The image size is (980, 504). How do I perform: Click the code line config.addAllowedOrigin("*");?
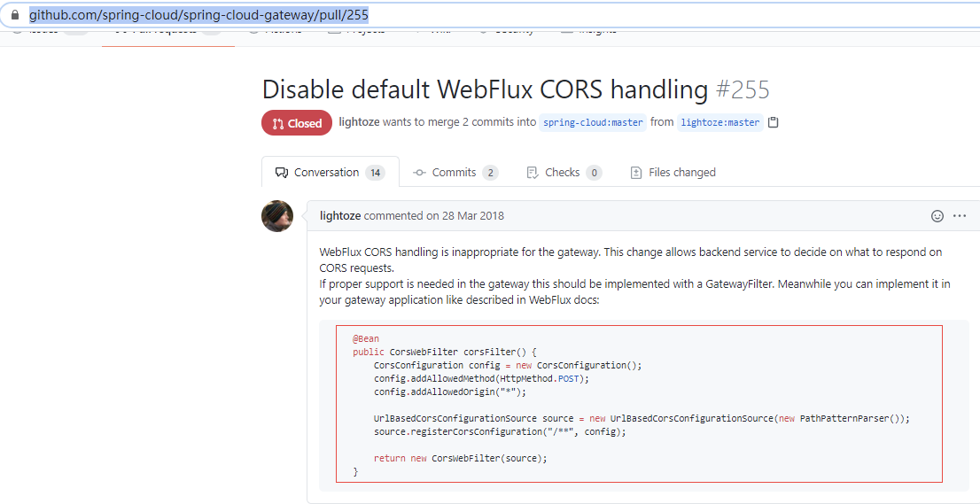pyautogui.click(x=451, y=392)
